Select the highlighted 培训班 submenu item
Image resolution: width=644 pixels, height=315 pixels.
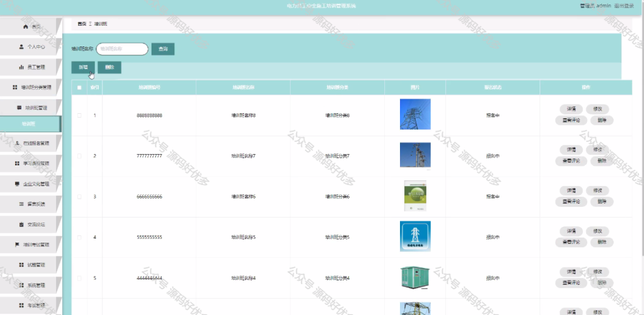click(30, 124)
